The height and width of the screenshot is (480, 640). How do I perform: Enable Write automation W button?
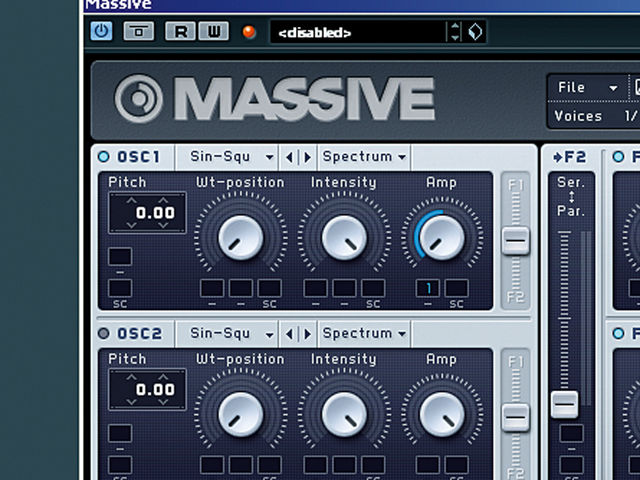213,31
